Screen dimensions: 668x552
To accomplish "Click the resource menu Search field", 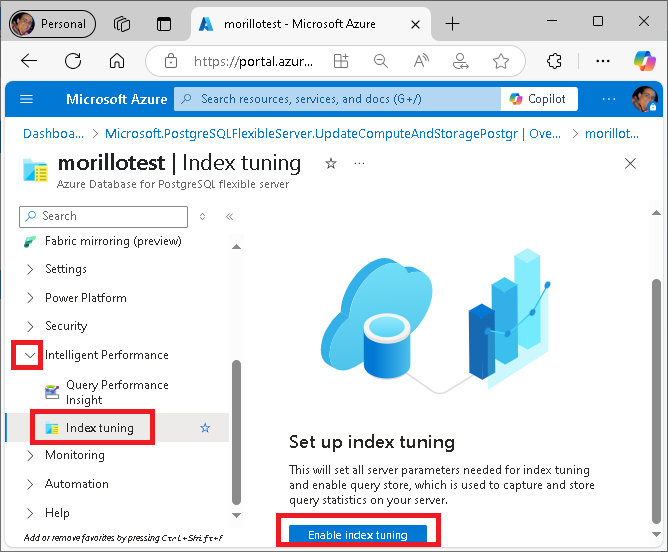I will (x=104, y=217).
